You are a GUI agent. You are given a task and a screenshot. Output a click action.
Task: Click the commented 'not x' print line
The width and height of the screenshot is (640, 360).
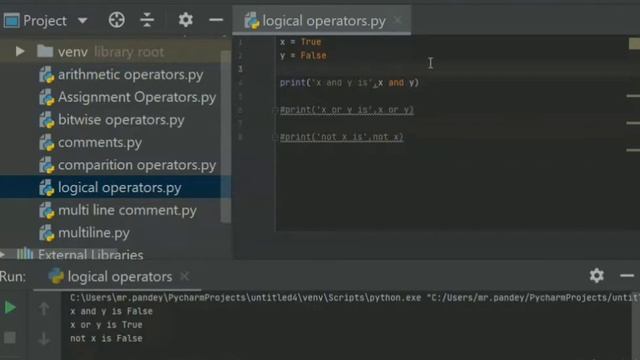tap(342, 137)
